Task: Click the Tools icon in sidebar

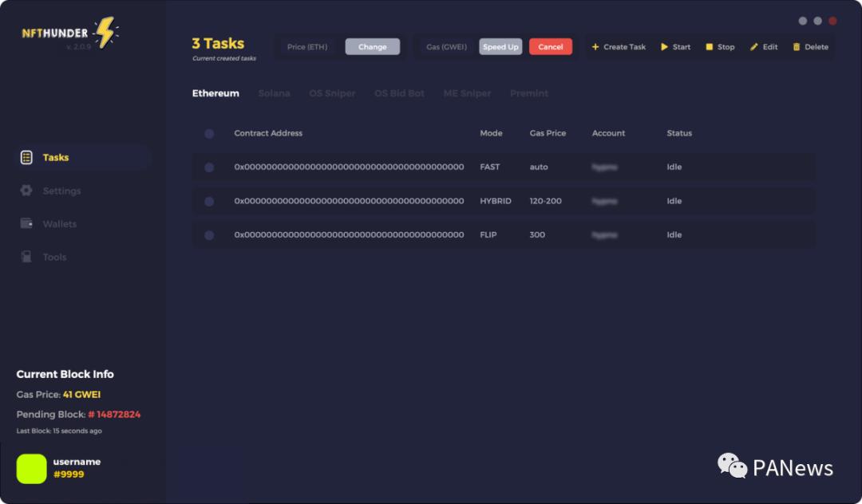Action: (26, 257)
